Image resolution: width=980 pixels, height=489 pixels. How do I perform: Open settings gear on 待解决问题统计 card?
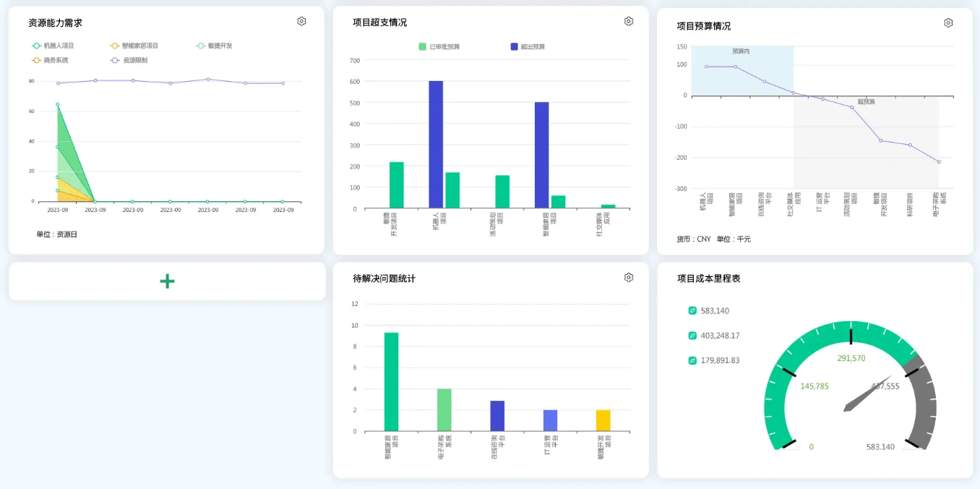pos(628,277)
